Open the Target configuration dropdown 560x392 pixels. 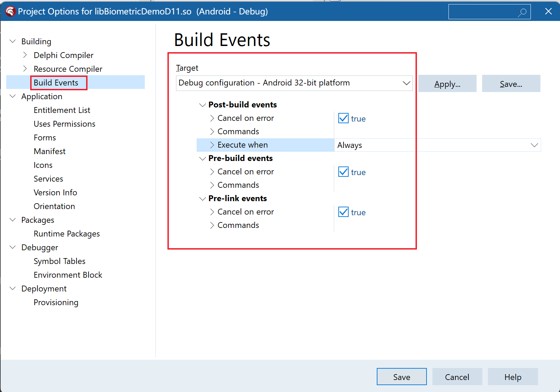click(407, 83)
